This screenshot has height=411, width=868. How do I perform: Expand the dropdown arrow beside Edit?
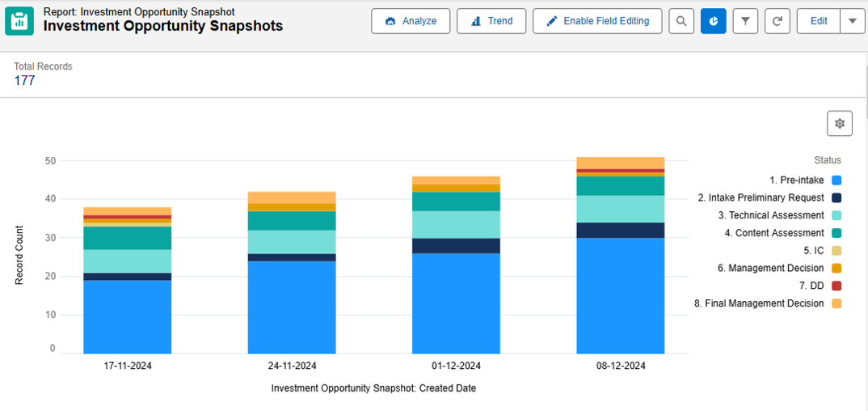853,21
